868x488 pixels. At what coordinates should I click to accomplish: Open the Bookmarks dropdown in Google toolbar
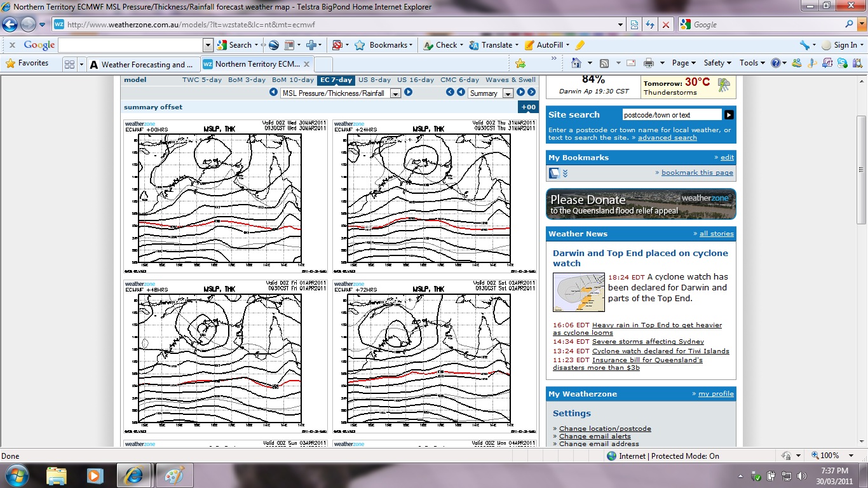[383, 45]
